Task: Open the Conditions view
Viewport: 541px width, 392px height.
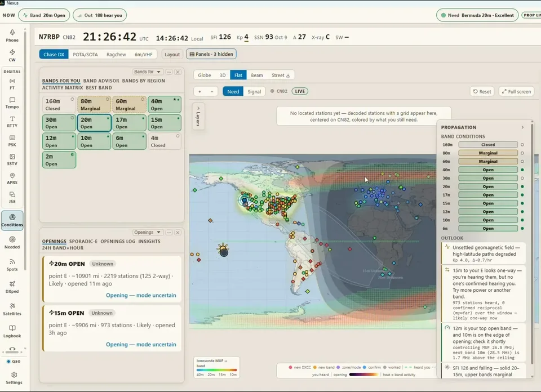Action: 12,220
